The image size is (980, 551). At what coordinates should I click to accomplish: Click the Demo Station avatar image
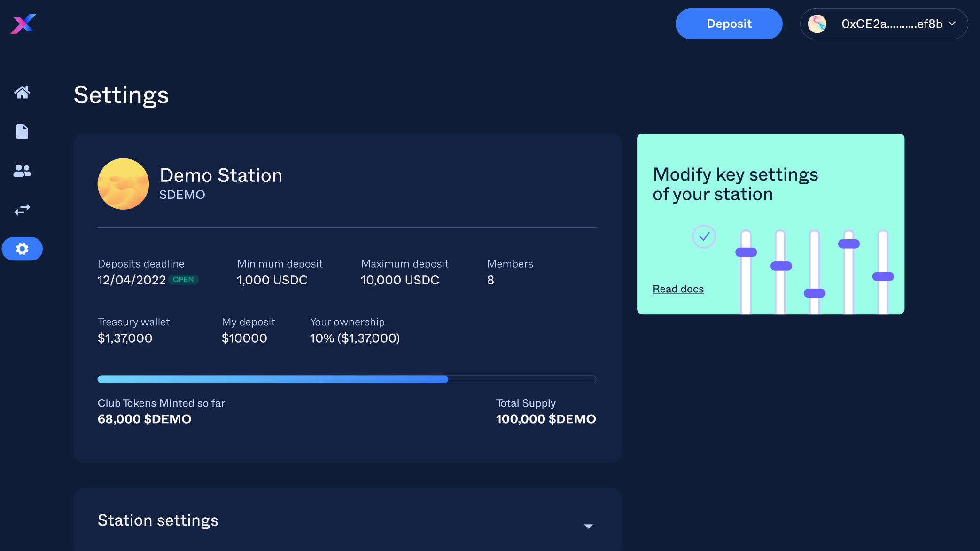[x=123, y=184]
